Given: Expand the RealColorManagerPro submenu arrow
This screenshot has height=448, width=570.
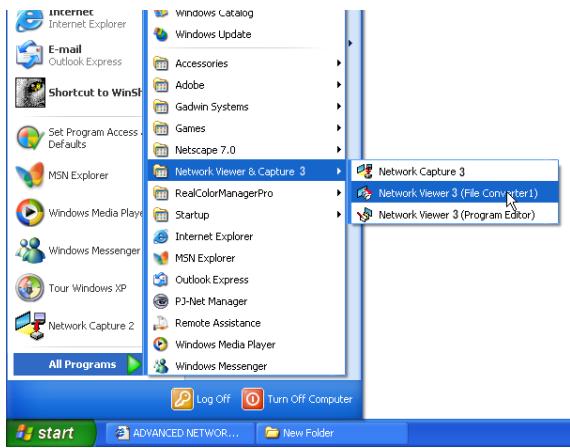Looking at the screenshot, I should 339,193.
